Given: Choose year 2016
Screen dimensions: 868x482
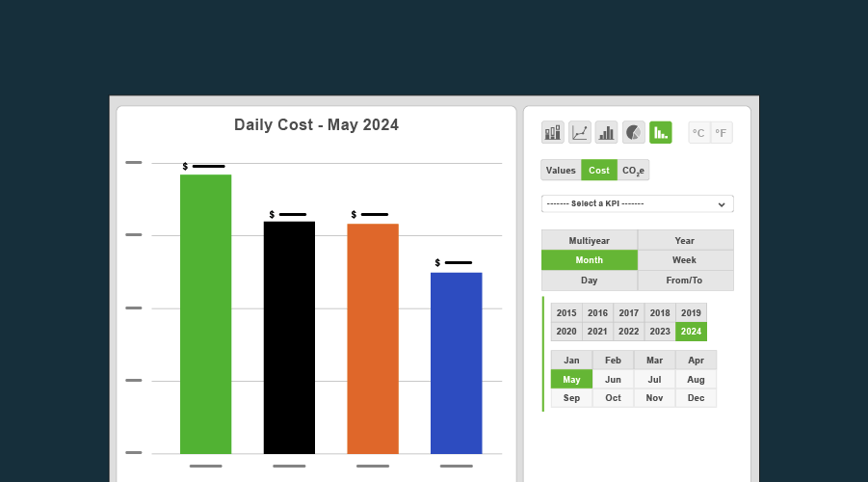Looking at the screenshot, I should pyautogui.click(x=597, y=313).
